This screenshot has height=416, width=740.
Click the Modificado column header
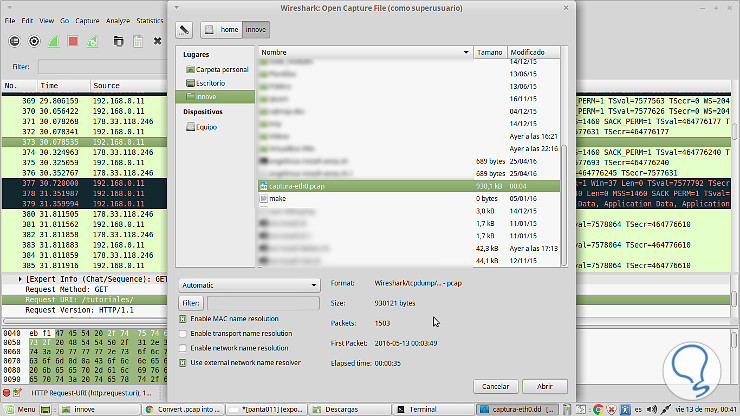(533, 52)
